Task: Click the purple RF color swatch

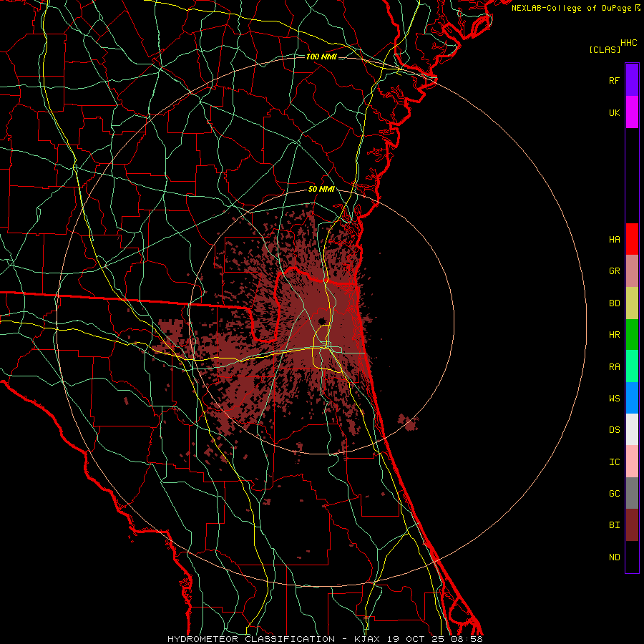Action: tap(632, 80)
